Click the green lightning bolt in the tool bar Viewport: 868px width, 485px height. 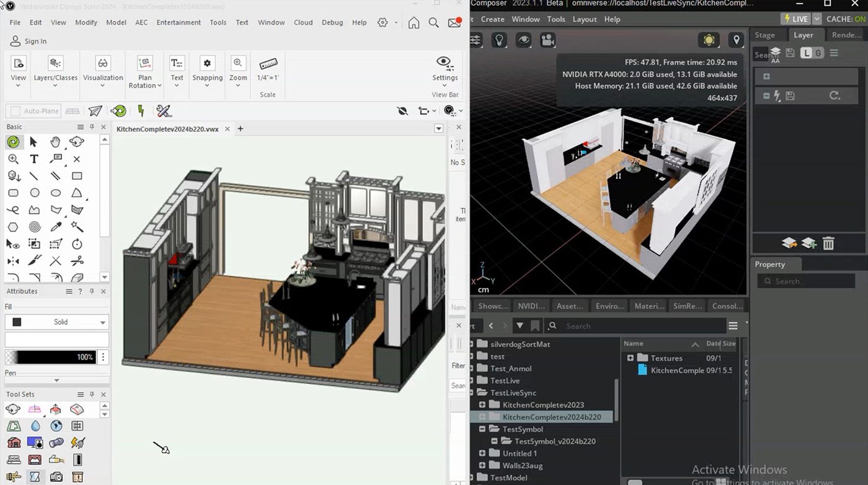141,111
